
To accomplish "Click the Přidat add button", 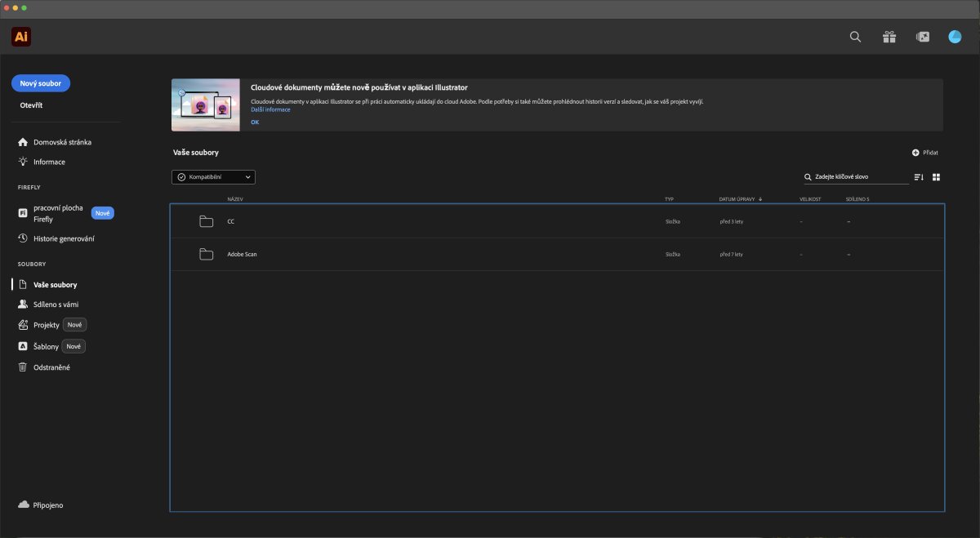I will point(925,153).
